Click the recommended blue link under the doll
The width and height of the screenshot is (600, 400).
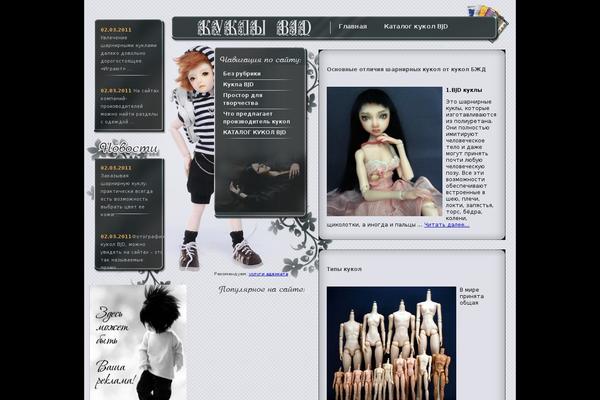click(x=268, y=274)
